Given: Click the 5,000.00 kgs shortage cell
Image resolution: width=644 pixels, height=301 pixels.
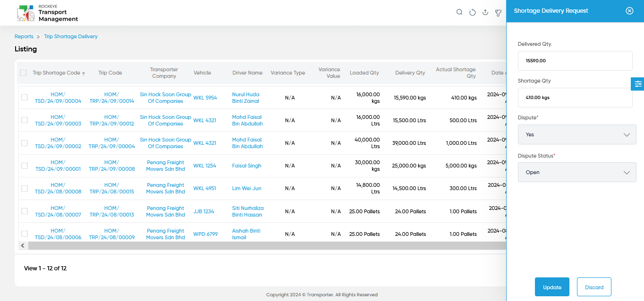Looking at the screenshot, I should point(461,166).
